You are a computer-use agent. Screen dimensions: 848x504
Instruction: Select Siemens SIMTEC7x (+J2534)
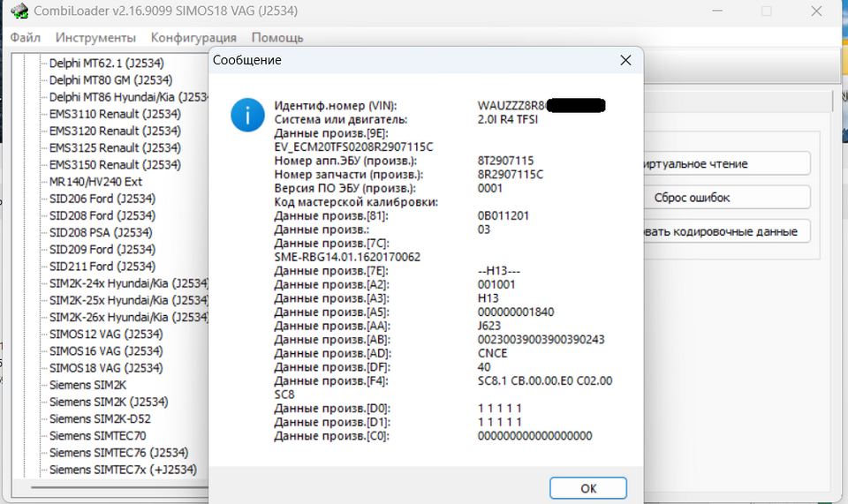pos(124,470)
